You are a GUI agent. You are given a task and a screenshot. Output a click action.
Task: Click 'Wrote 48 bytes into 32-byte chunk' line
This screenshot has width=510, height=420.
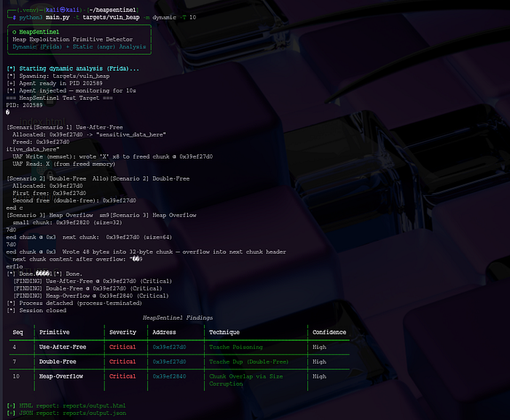pos(174,252)
